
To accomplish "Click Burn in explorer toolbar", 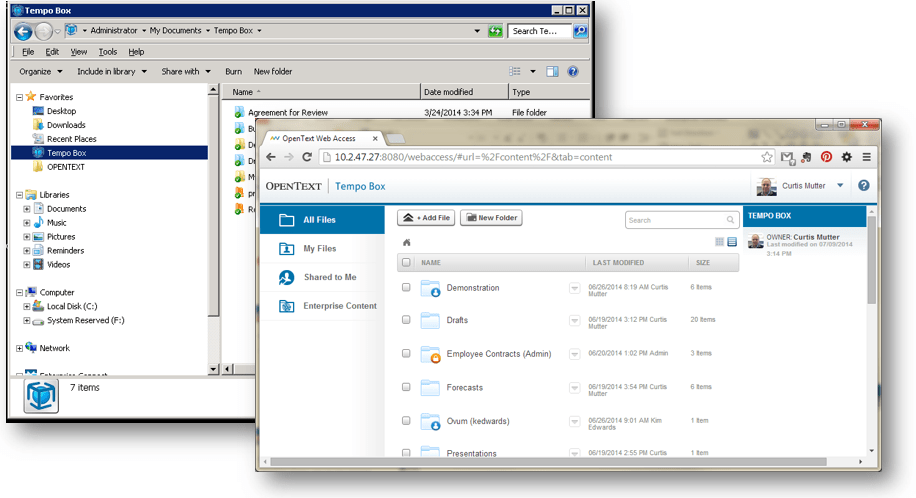I will (234, 71).
